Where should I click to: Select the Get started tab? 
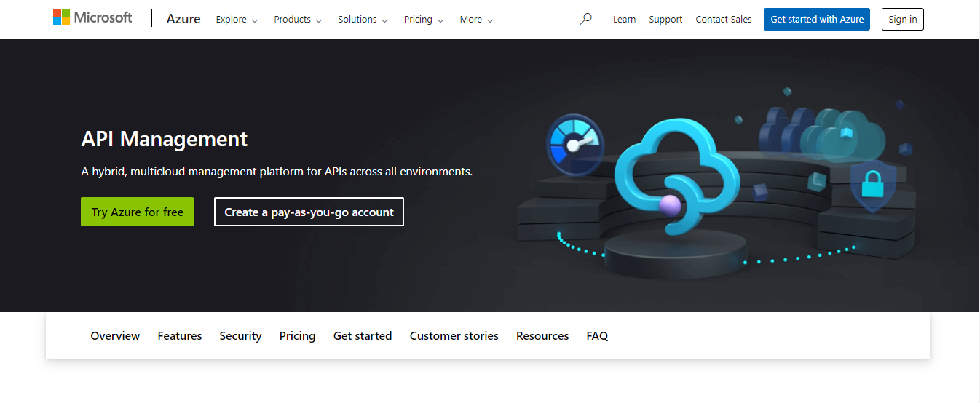[363, 336]
